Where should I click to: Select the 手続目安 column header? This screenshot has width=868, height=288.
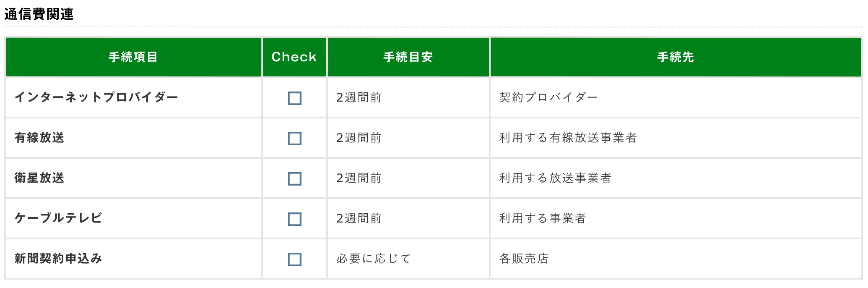click(408, 57)
